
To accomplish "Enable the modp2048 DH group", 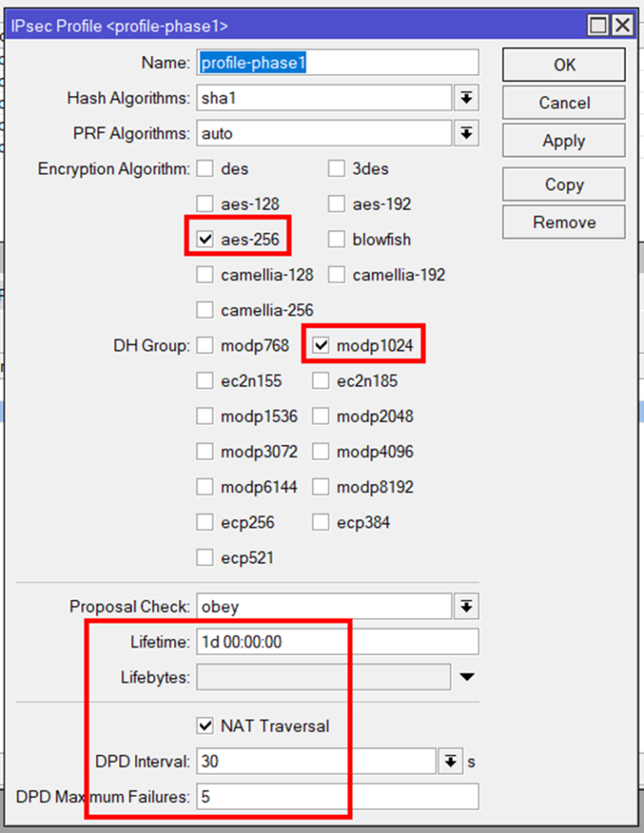I will 320,416.
